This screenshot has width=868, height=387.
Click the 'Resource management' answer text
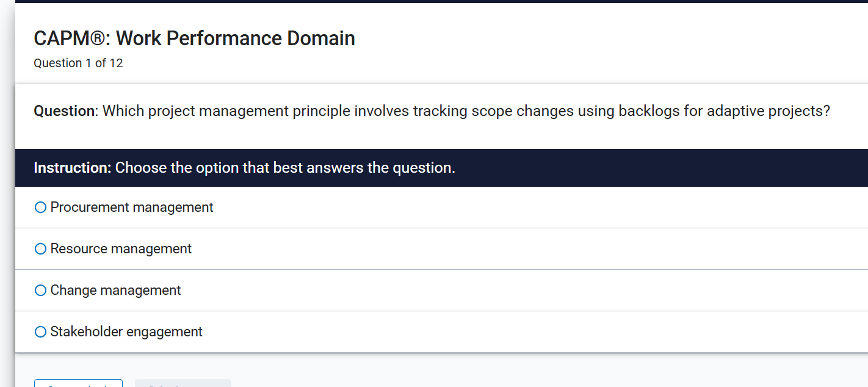coord(121,249)
